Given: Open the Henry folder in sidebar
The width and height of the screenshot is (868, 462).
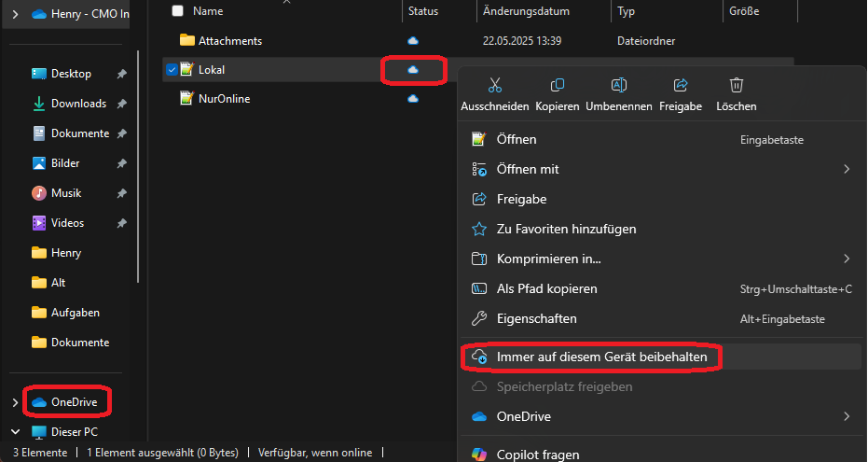Looking at the screenshot, I should (66, 253).
